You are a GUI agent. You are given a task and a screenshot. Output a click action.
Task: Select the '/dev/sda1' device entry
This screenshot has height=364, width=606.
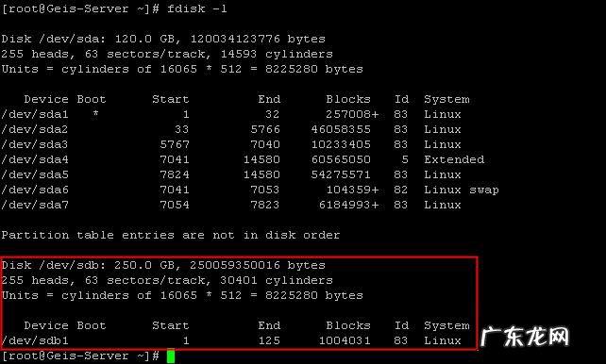point(35,114)
